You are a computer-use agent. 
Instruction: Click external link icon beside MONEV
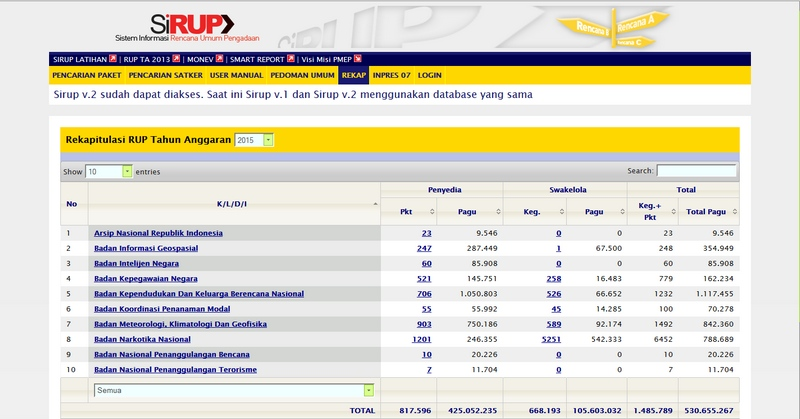(x=219, y=59)
